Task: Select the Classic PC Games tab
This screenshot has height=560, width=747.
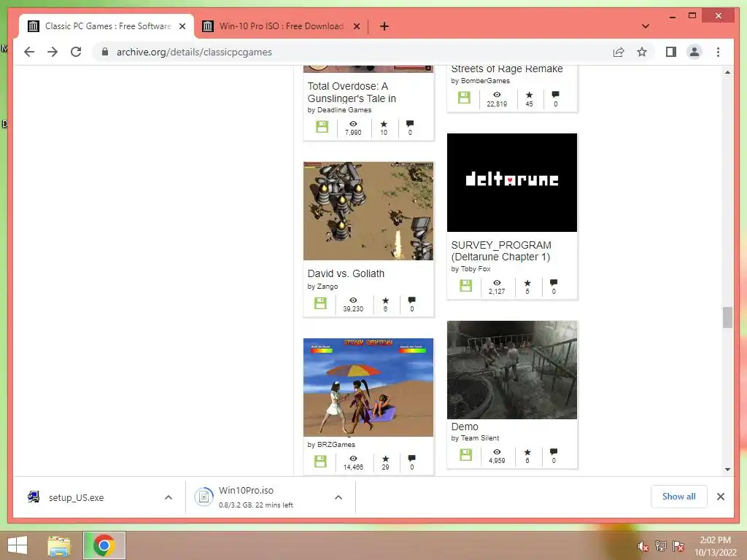Action: (x=107, y=26)
